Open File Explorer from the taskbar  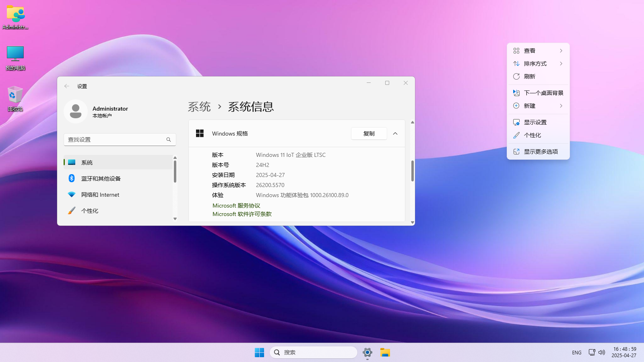385,352
